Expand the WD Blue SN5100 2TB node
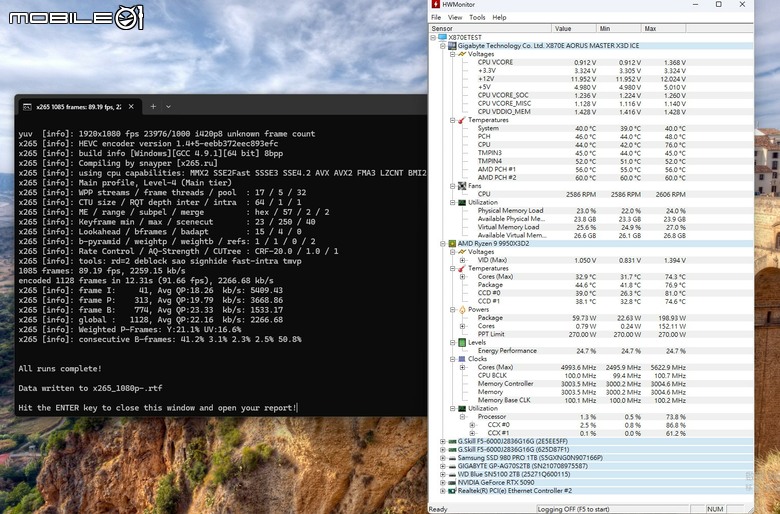 (x=443, y=474)
